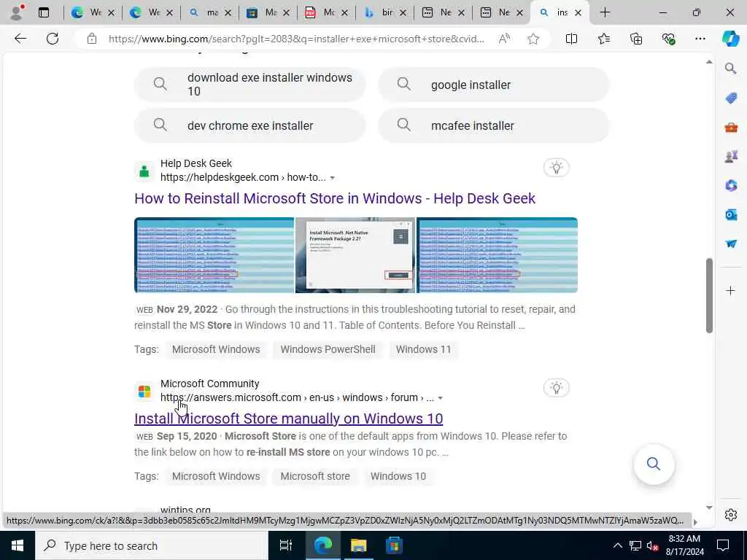Open the sidebar Games chess icon
This screenshot has width=747, height=560.
click(731, 156)
